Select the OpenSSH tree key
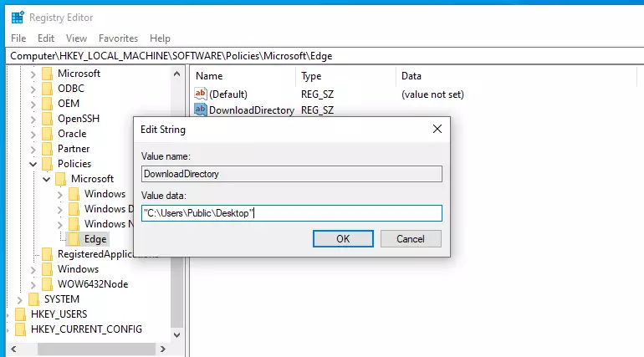 [x=79, y=119]
